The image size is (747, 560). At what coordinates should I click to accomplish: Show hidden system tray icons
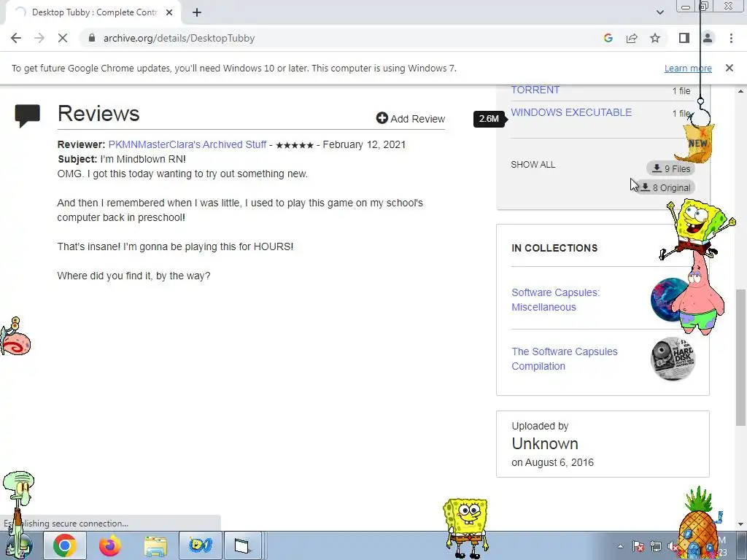click(x=620, y=546)
